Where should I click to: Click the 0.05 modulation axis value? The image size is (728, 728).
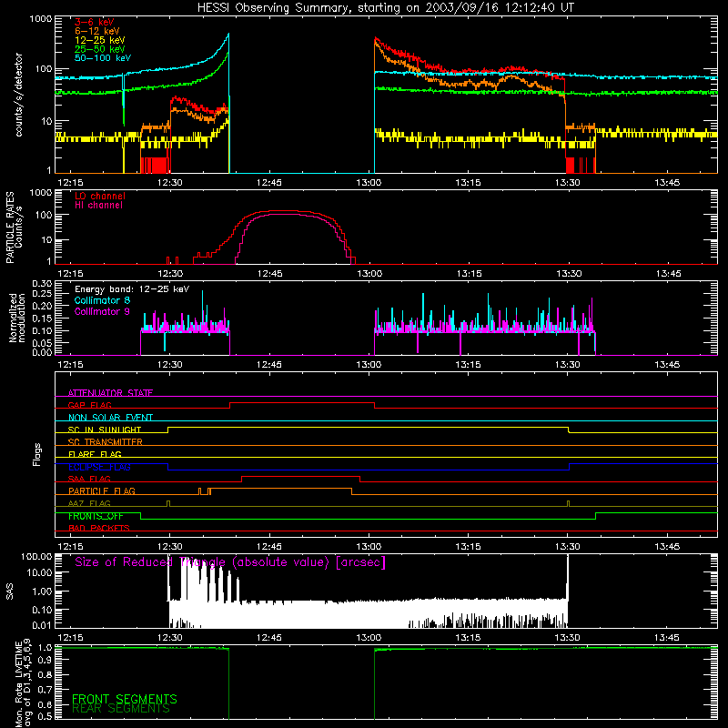tap(42, 343)
